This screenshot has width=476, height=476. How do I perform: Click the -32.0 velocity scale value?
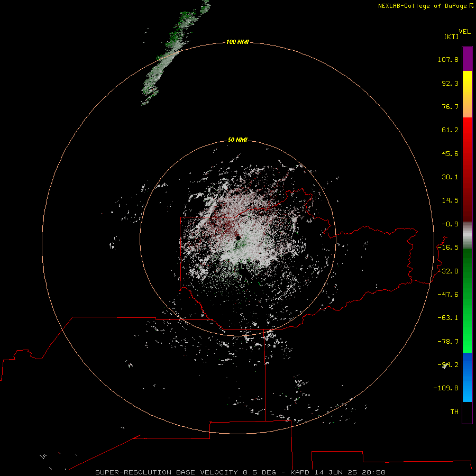pos(448,271)
